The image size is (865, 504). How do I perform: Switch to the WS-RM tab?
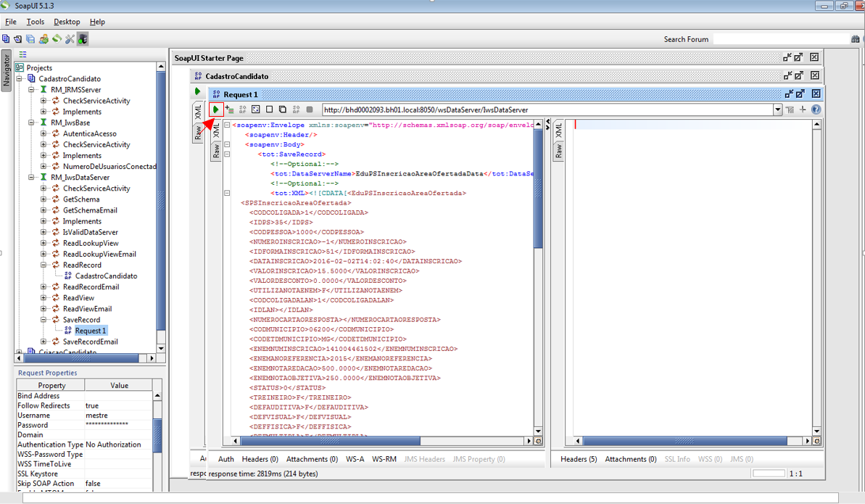(384, 459)
